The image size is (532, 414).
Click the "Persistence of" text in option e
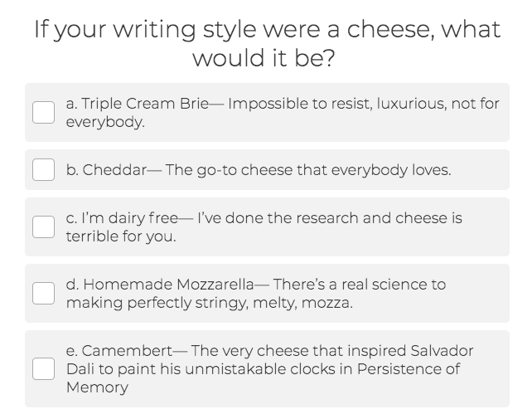pyautogui.click(x=409, y=369)
